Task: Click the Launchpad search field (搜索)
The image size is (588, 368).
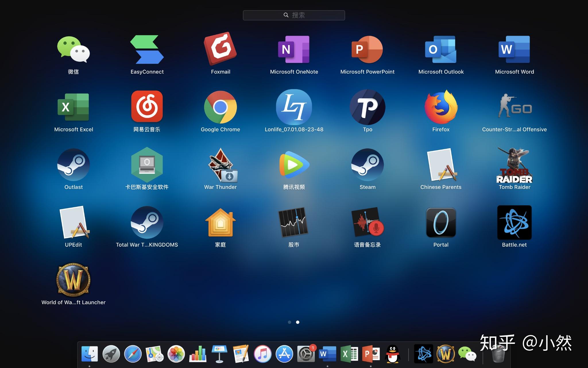Action: (294, 15)
